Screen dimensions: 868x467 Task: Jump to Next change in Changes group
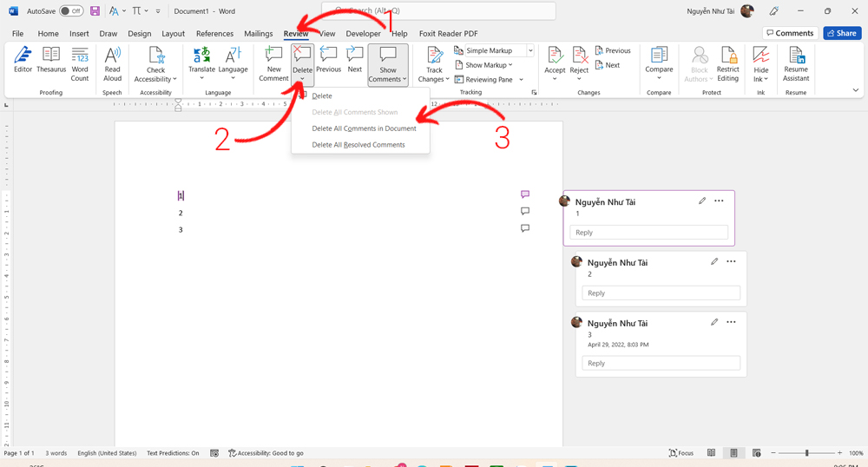608,65
